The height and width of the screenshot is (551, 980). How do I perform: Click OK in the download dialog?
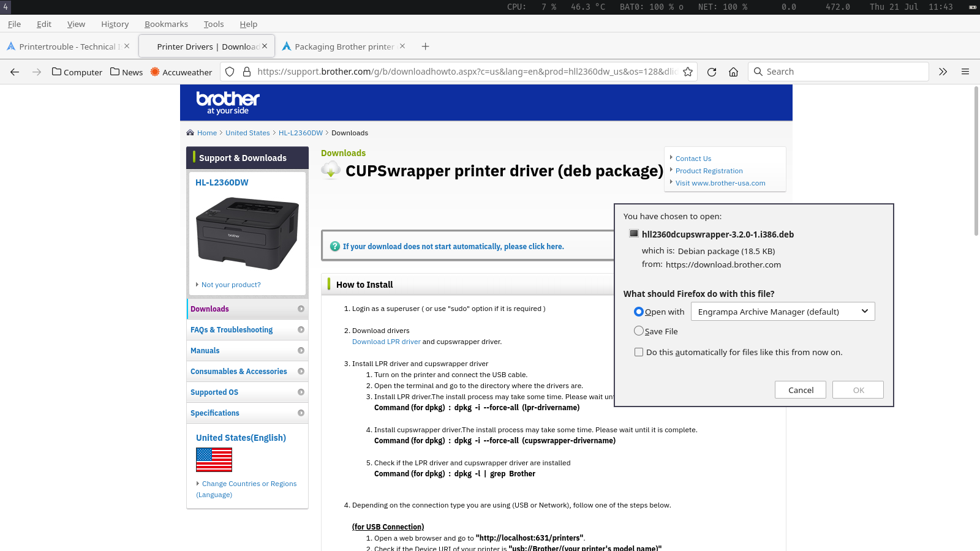[858, 390]
